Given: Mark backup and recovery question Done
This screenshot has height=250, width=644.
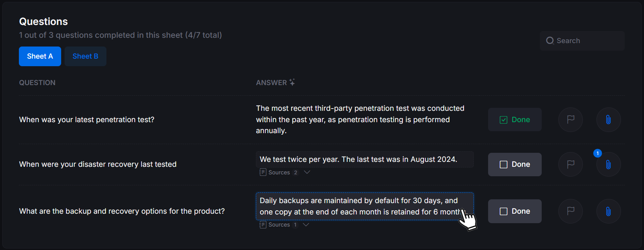Looking at the screenshot, I should (515, 211).
